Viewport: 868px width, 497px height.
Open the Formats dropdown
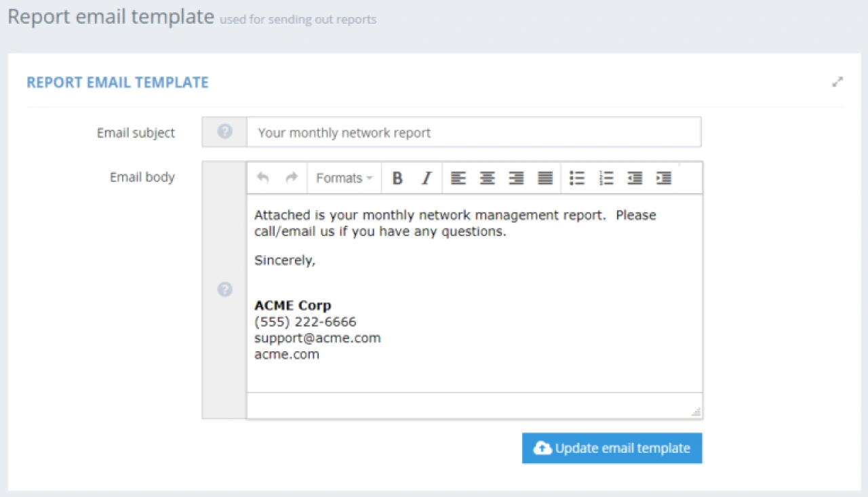pyautogui.click(x=344, y=178)
